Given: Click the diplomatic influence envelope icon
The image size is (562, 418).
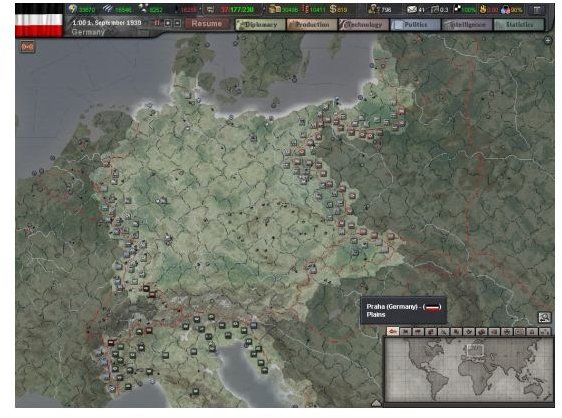Looking at the screenshot, I should click(412, 9).
